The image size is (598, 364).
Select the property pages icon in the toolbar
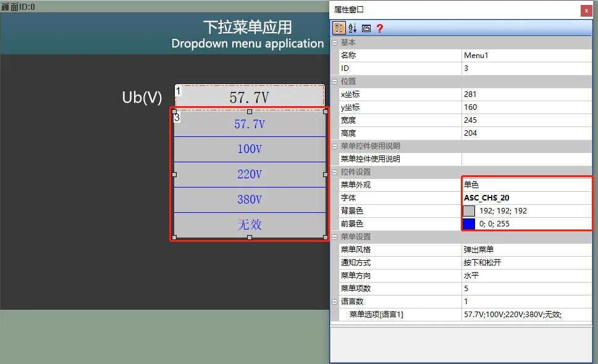tap(366, 27)
